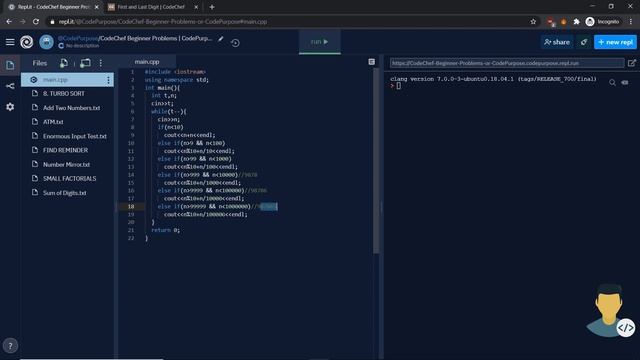The image size is (640, 360).
Task: Create a new repl
Action: point(616,42)
